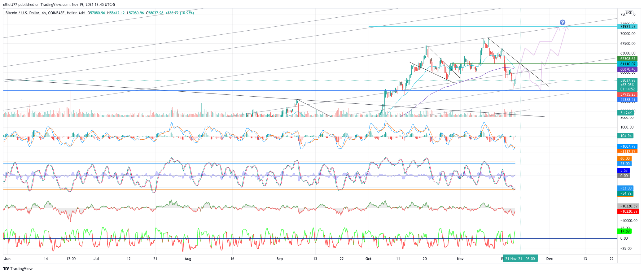Select the 61110.07 price label

[x=628, y=64]
